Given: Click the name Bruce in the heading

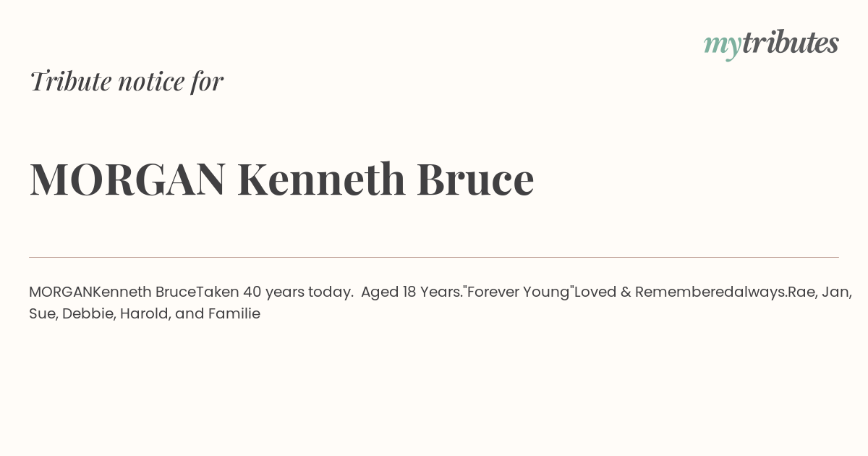Looking at the screenshot, I should click(475, 179).
